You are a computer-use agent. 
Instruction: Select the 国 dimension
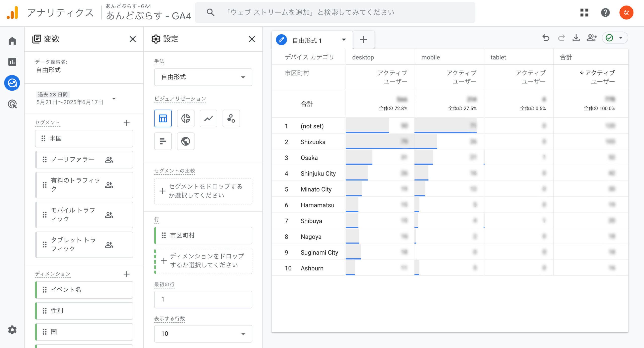pos(84,332)
